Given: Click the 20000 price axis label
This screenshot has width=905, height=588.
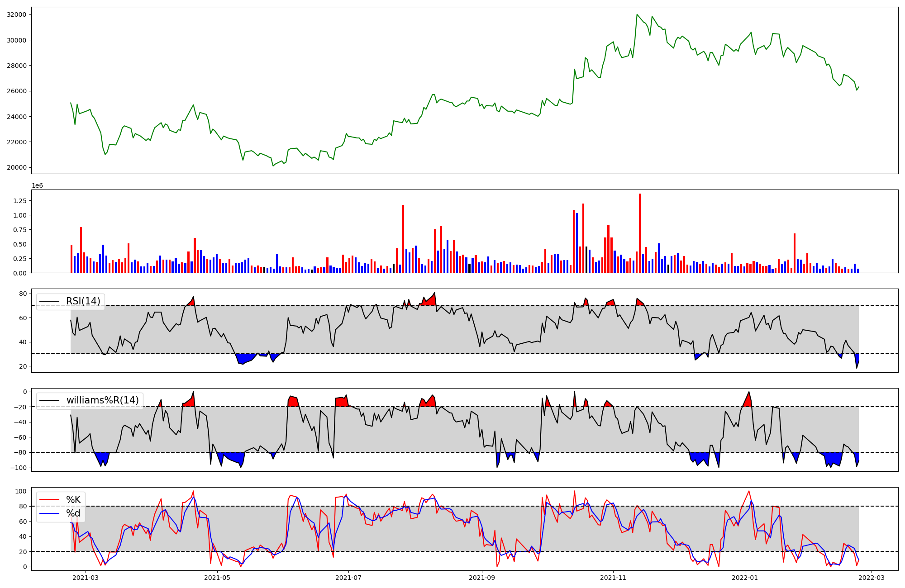Looking at the screenshot, I should [x=16, y=168].
